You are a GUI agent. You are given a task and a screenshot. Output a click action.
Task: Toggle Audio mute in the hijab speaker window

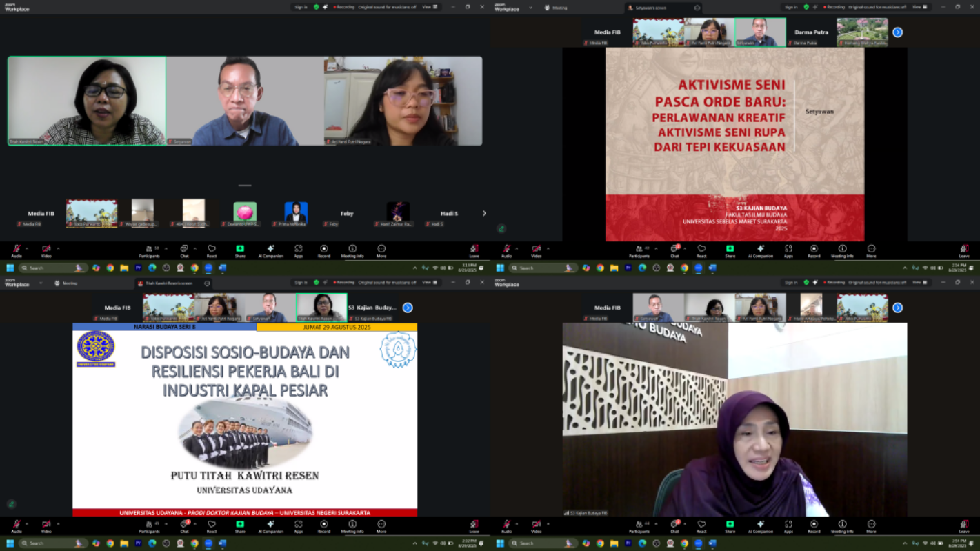(x=506, y=527)
